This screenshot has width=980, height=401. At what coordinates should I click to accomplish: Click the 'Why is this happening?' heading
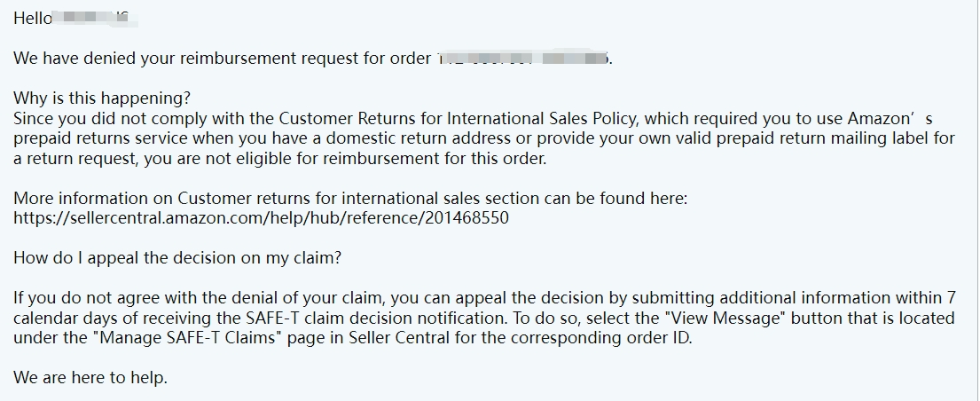pyautogui.click(x=102, y=98)
